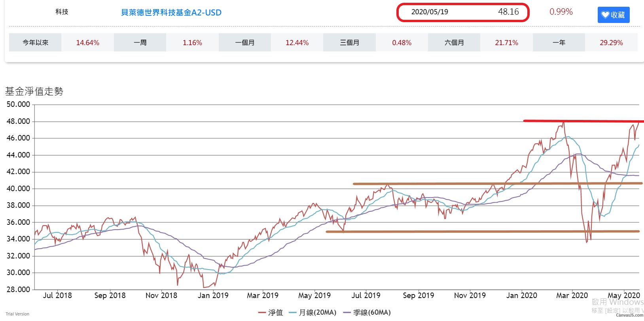
Task: Click the Trial Version chart label
Action: 17,314
